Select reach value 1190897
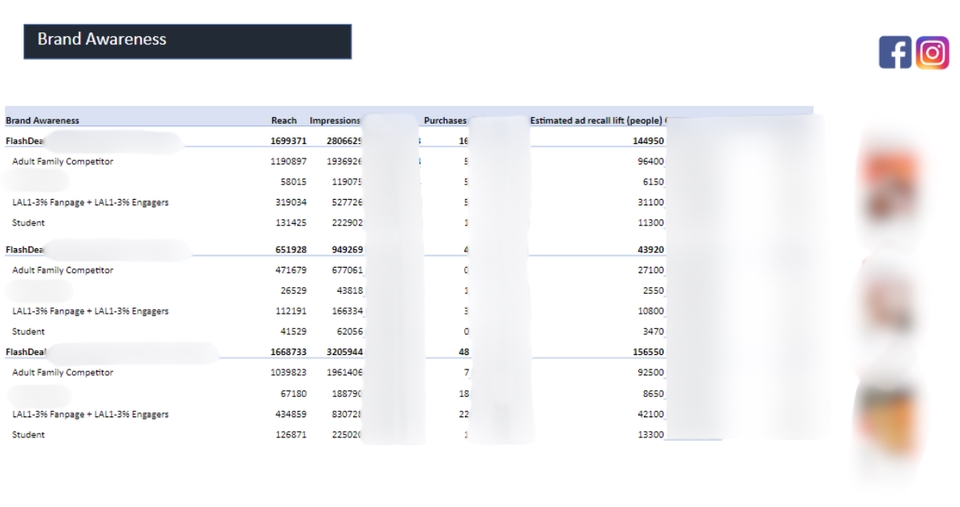 click(288, 162)
